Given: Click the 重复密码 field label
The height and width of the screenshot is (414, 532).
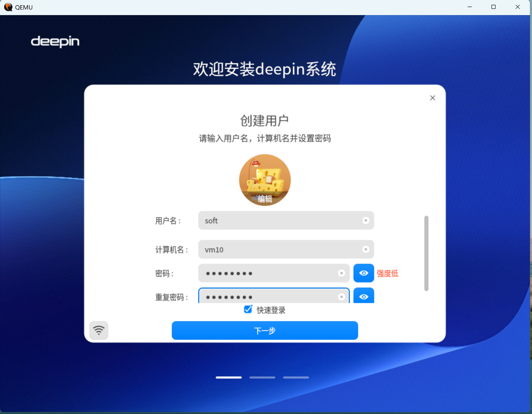Looking at the screenshot, I should pyautogui.click(x=171, y=297).
